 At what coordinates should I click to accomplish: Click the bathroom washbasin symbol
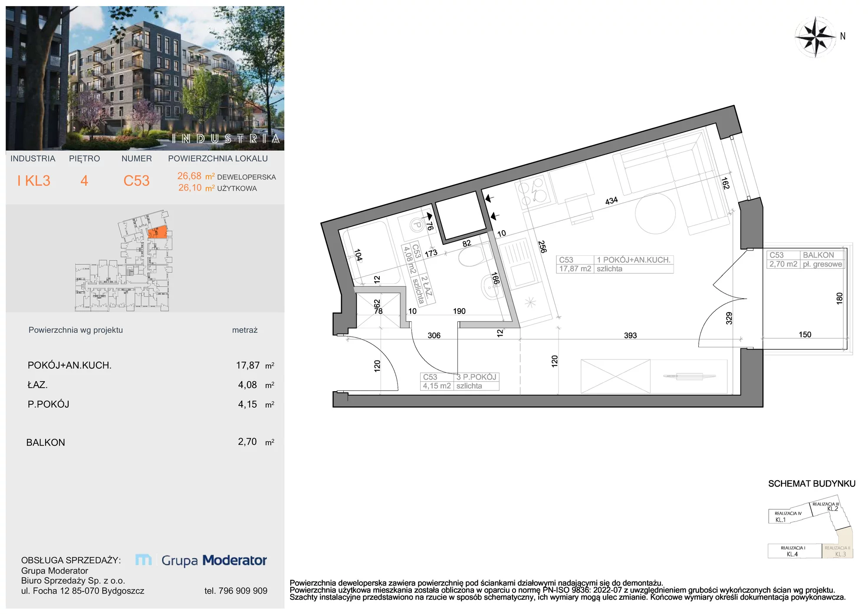pos(492,287)
